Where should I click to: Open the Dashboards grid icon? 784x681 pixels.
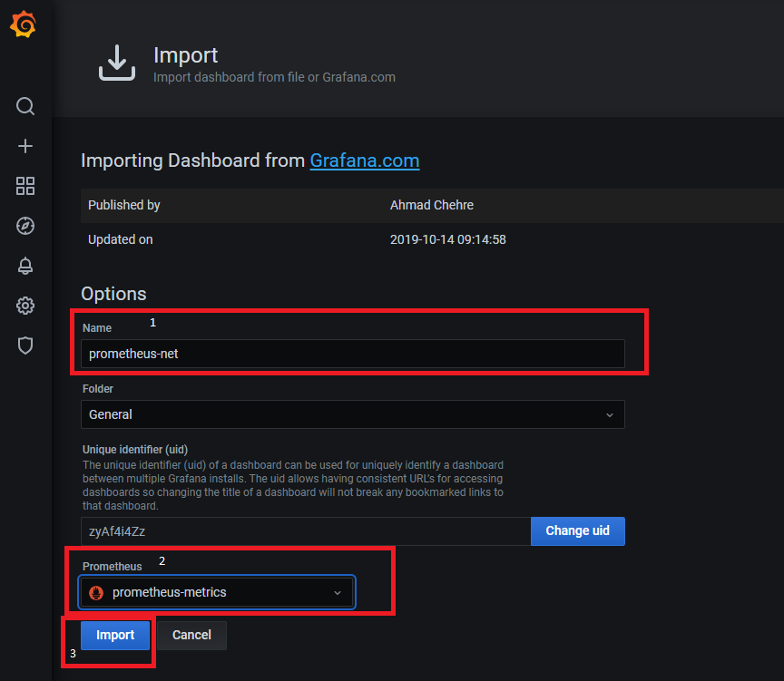25,186
